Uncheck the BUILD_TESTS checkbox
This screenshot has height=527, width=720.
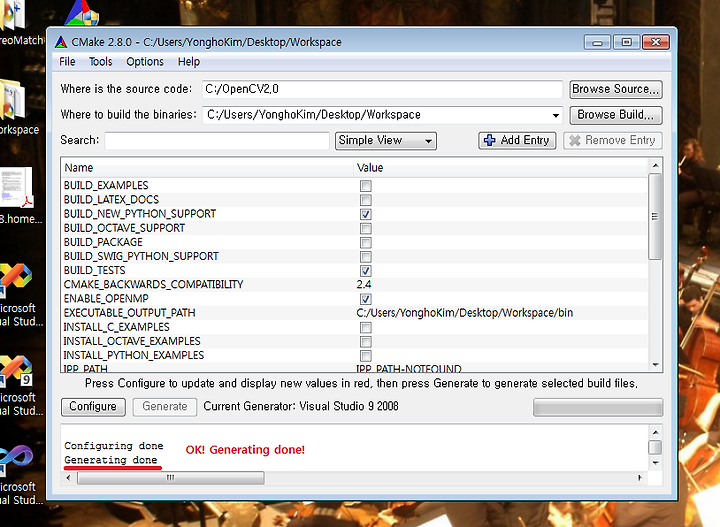pyautogui.click(x=366, y=271)
